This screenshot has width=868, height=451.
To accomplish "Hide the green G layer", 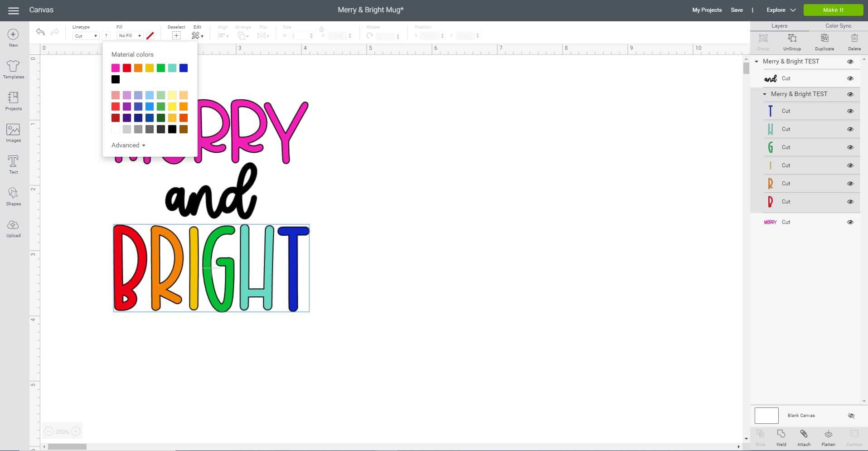I will click(x=850, y=147).
